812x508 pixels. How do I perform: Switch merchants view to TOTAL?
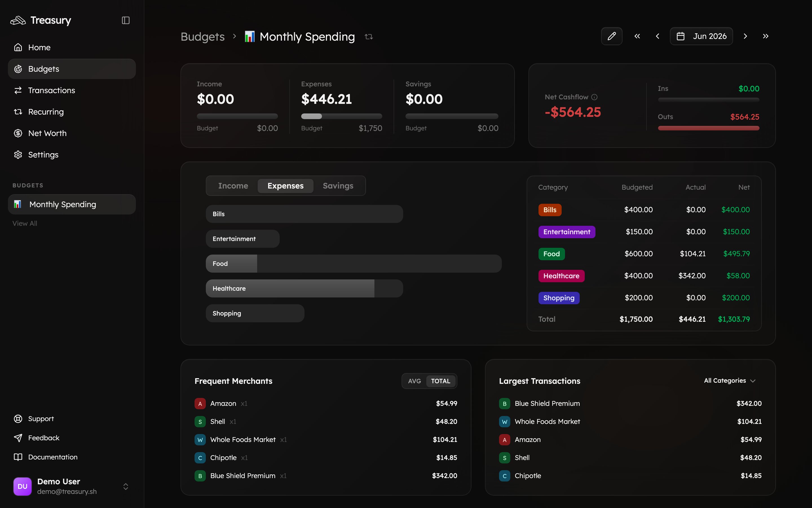[x=441, y=381]
